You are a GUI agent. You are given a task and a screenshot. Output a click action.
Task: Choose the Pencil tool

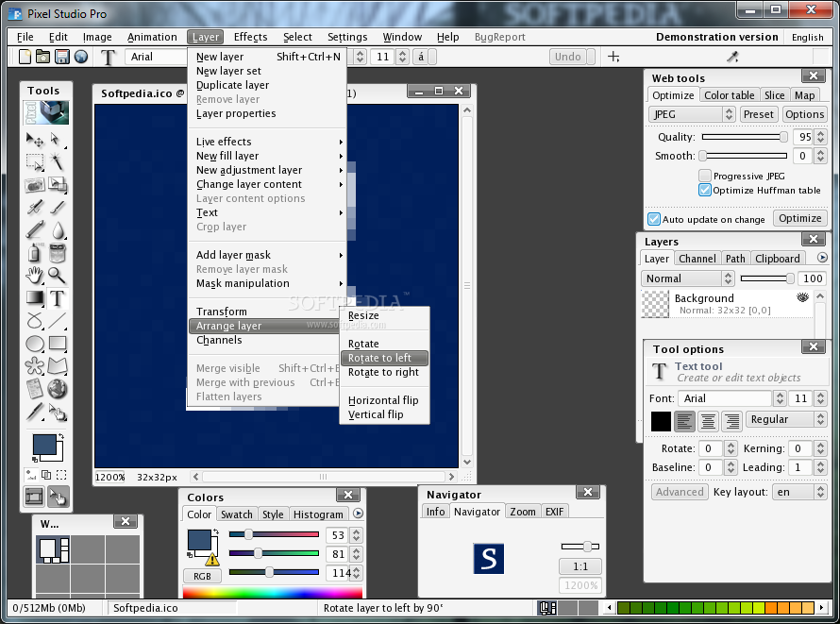35,229
